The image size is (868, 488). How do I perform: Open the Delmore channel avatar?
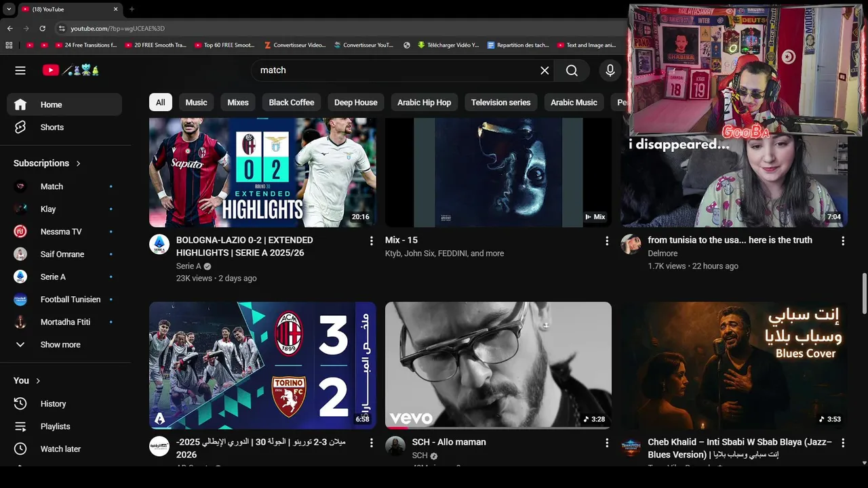click(x=631, y=245)
